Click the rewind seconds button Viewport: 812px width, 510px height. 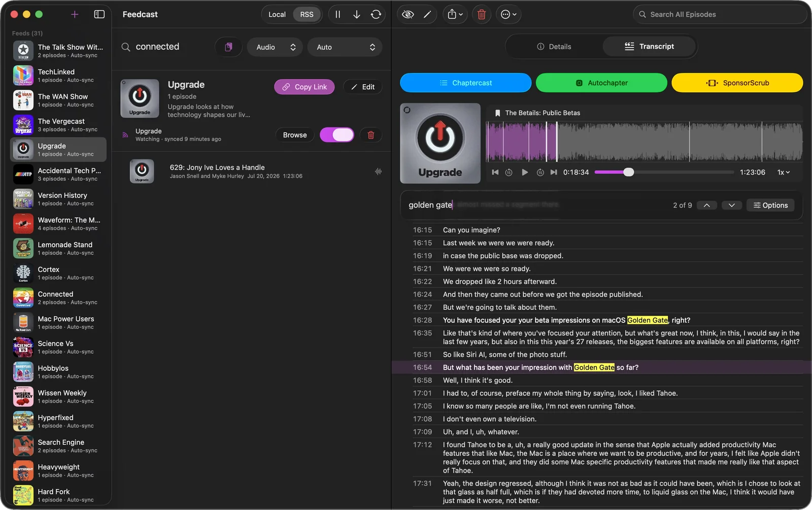click(509, 173)
